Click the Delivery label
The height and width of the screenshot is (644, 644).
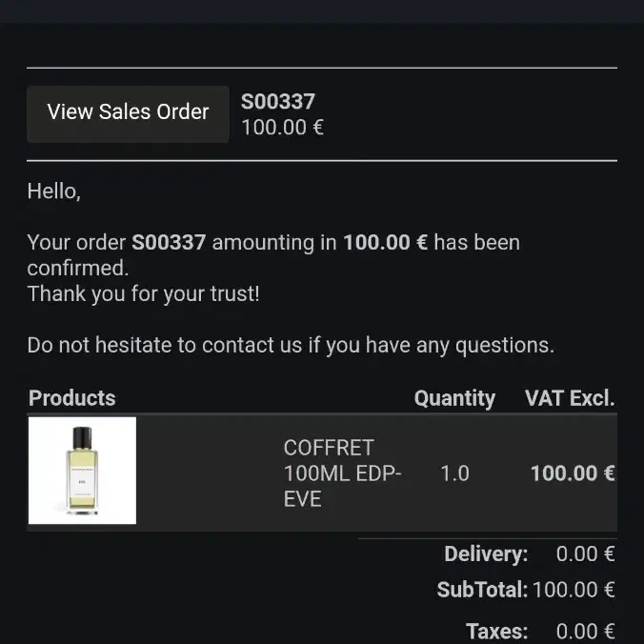pos(486,554)
